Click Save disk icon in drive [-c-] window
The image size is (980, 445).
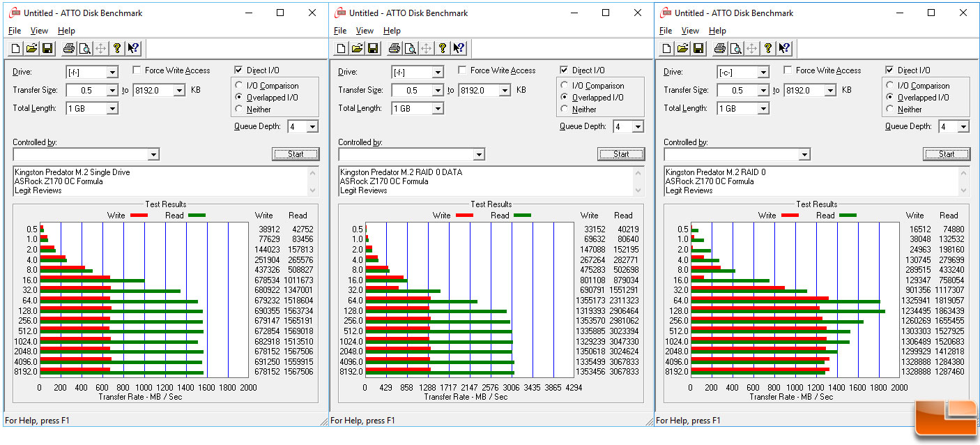pyautogui.click(x=698, y=48)
